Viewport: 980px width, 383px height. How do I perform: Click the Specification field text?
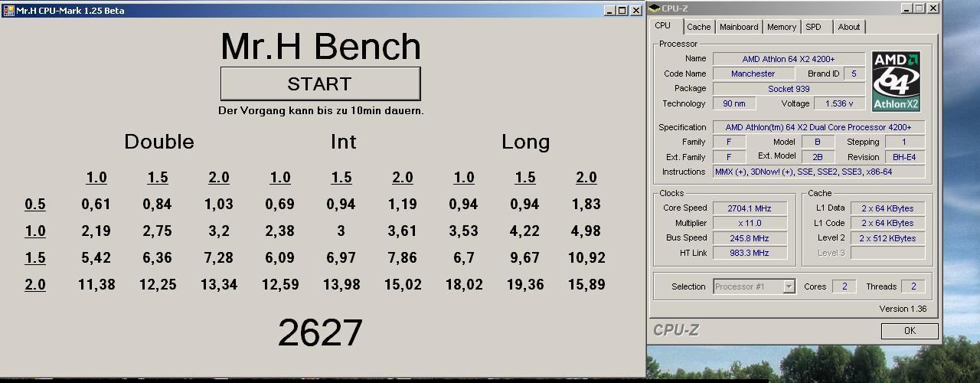818,127
